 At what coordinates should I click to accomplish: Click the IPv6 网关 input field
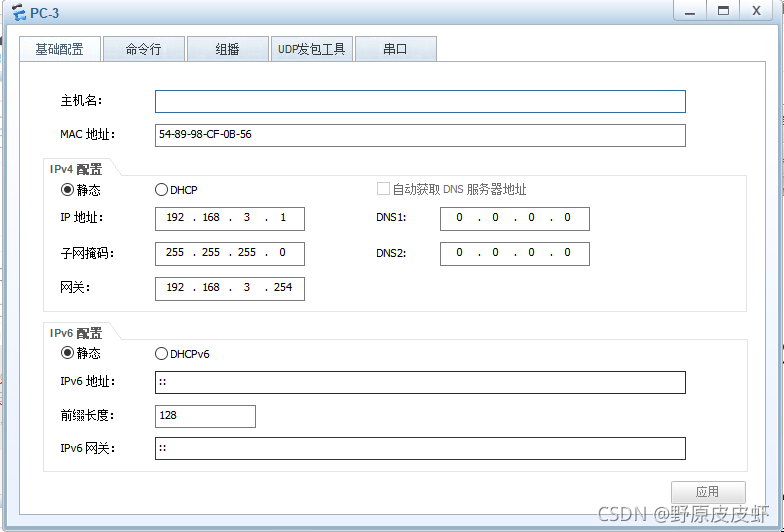420,448
